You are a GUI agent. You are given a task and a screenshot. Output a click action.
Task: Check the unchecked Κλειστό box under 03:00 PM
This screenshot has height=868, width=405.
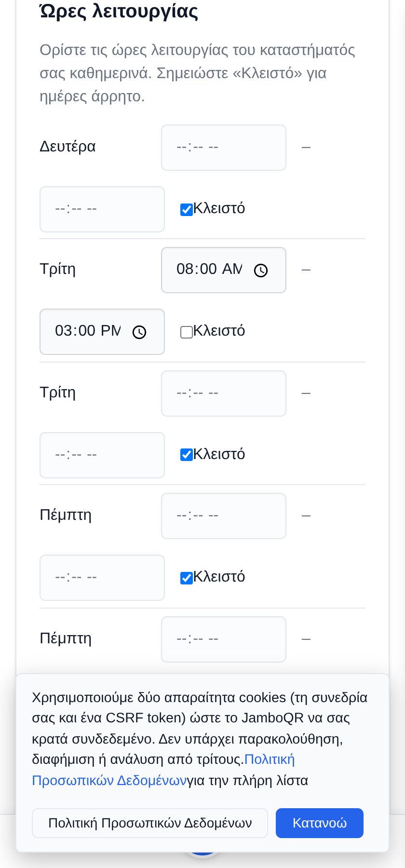coord(187,332)
